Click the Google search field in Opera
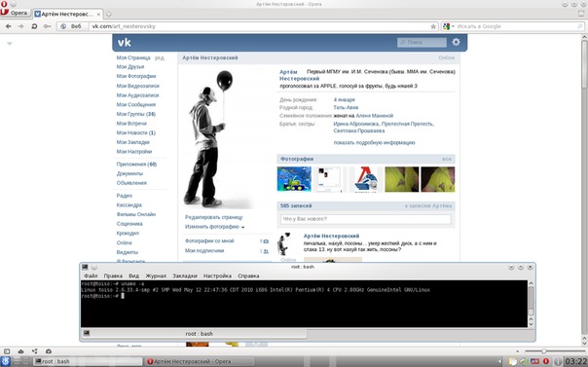 tap(517, 26)
